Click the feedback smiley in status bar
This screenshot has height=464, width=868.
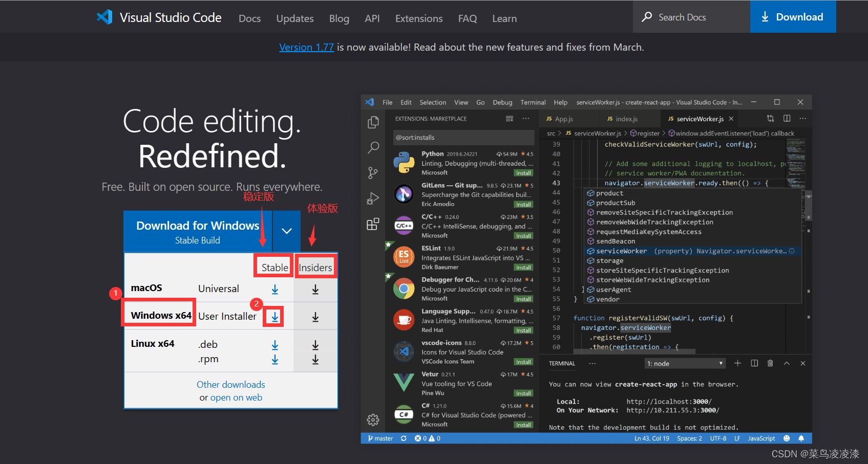click(x=787, y=438)
